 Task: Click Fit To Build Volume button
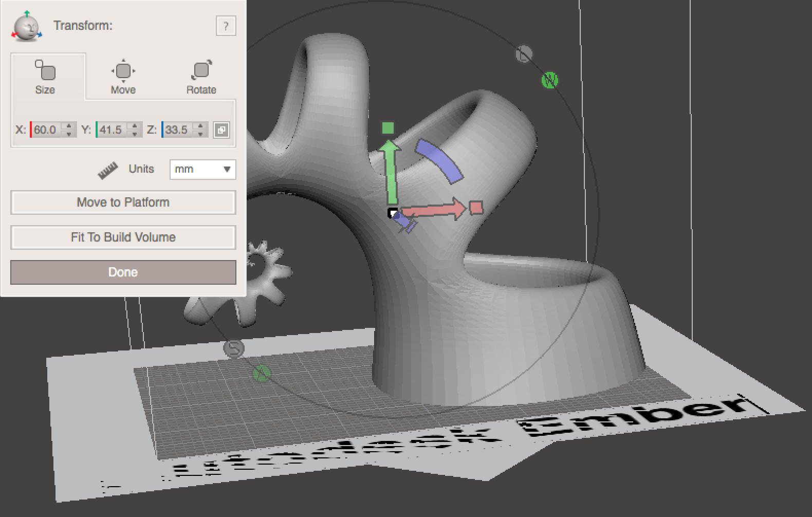click(x=123, y=237)
